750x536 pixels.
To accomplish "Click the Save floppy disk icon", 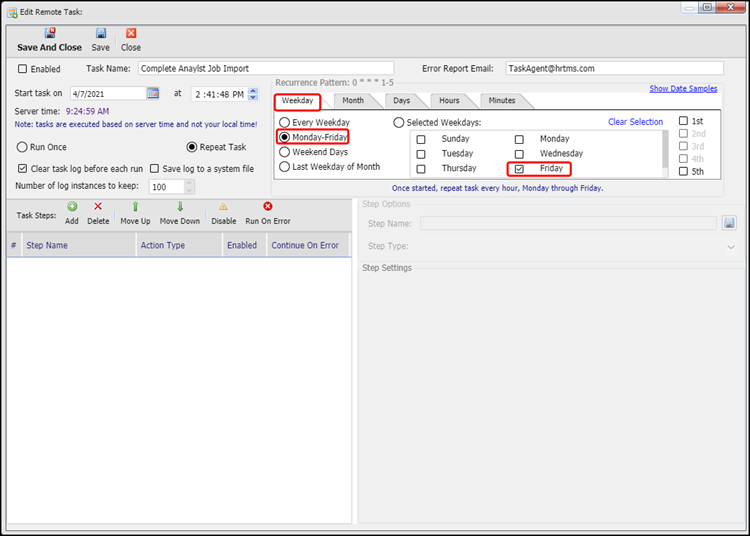I will 100,33.
